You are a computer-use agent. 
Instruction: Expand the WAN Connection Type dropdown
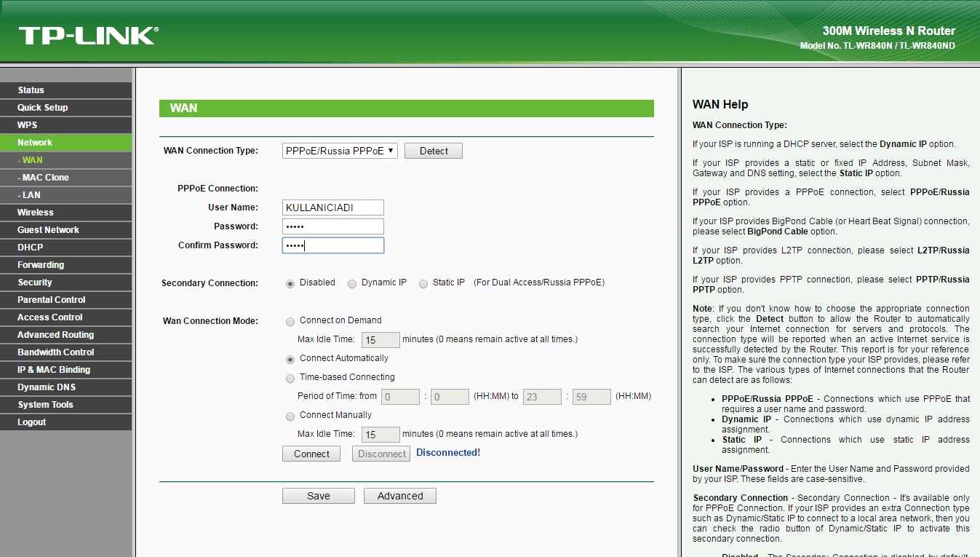coord(340,151)
